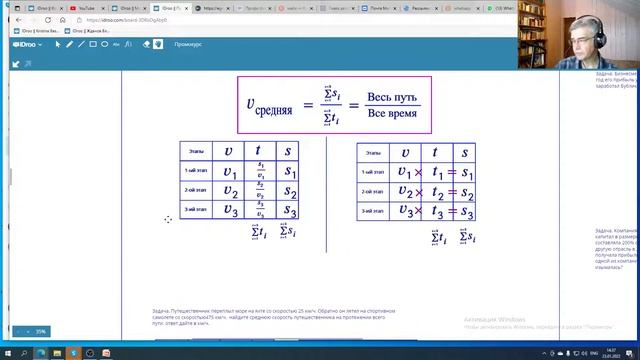Viewport: 640px width, 360px height.
Task: Click the ENG language indicator
Action: click(594, 353)
